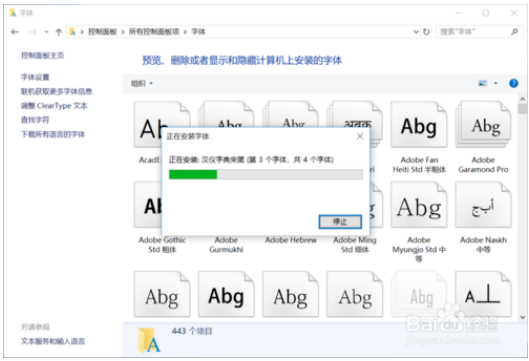Image resolution: width=529 pixels, height=361 pixels.
Task: Expand address bar history dropdown
Action: [x=416, y=32]
